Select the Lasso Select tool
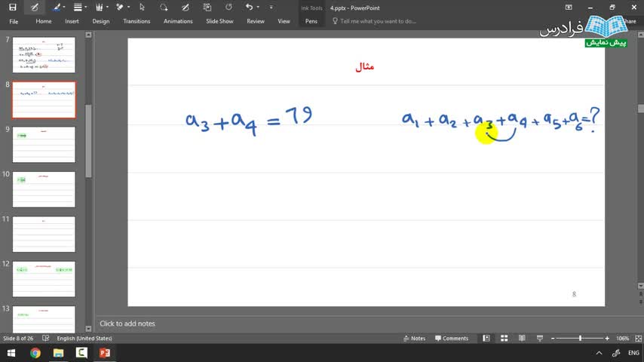Screen dimensions: 644x362 tap(164, 8)
